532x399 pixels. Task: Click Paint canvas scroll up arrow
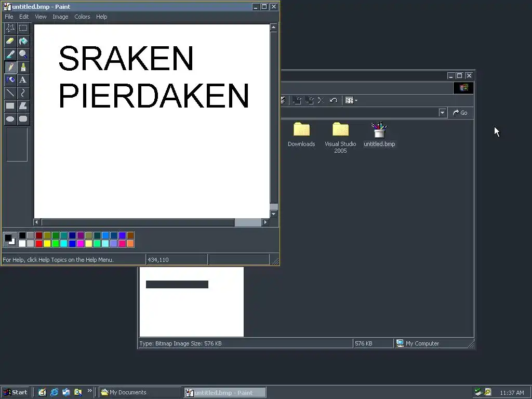click(273, 27)
